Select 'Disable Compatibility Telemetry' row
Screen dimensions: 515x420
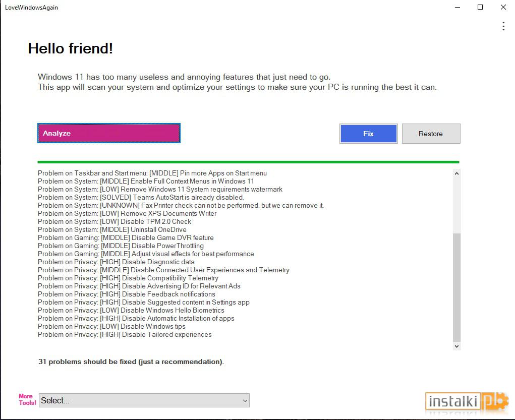(128, 278)
